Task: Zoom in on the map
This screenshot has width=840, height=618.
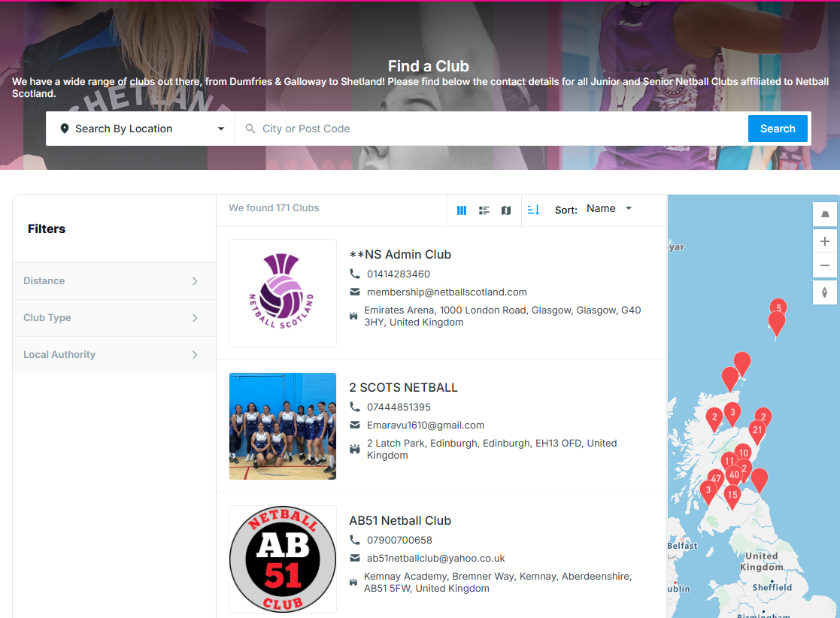Action: [x=825, y=241]
